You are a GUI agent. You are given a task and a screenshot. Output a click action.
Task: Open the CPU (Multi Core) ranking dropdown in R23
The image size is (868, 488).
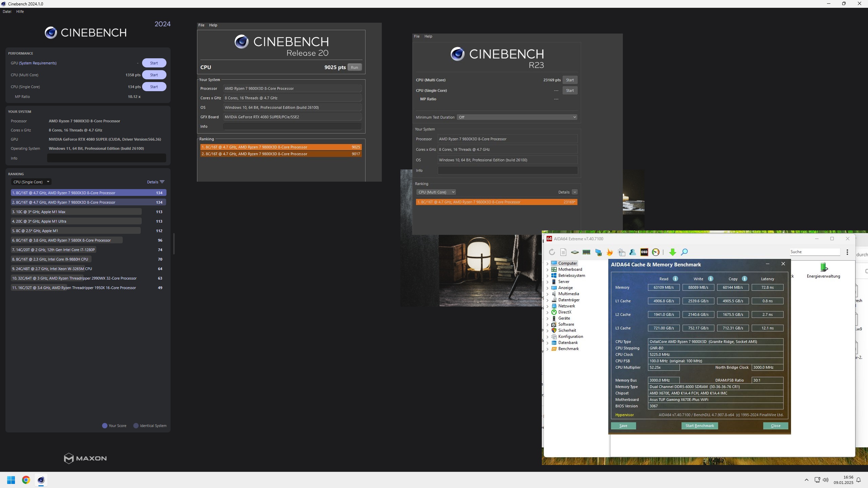[436, 192]
